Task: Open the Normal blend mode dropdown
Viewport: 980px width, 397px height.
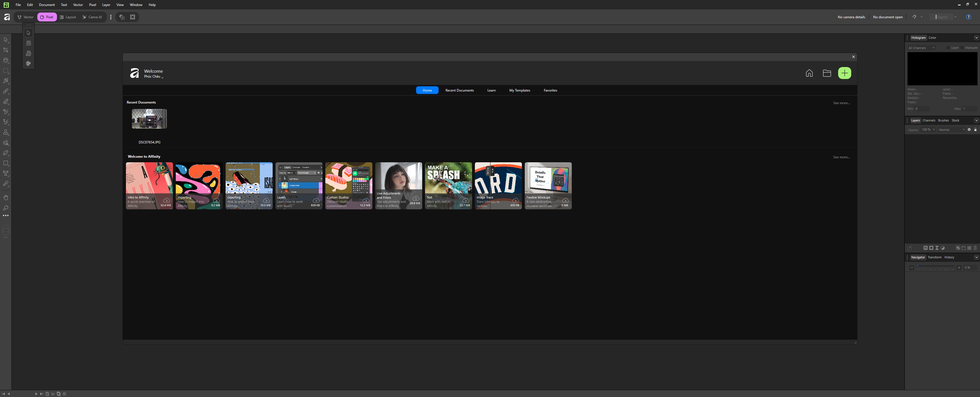Action: pyautogui.click(x=952, y=129)
